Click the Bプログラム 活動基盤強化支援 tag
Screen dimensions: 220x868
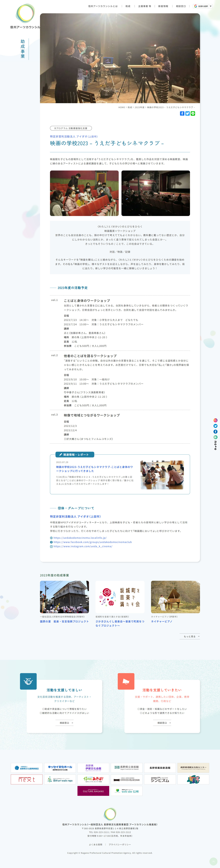[x=71, y=128]
